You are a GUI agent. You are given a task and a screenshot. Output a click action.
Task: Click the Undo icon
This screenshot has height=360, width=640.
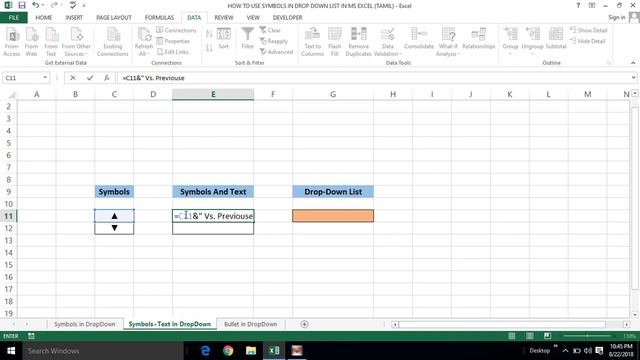coord(36,5)
